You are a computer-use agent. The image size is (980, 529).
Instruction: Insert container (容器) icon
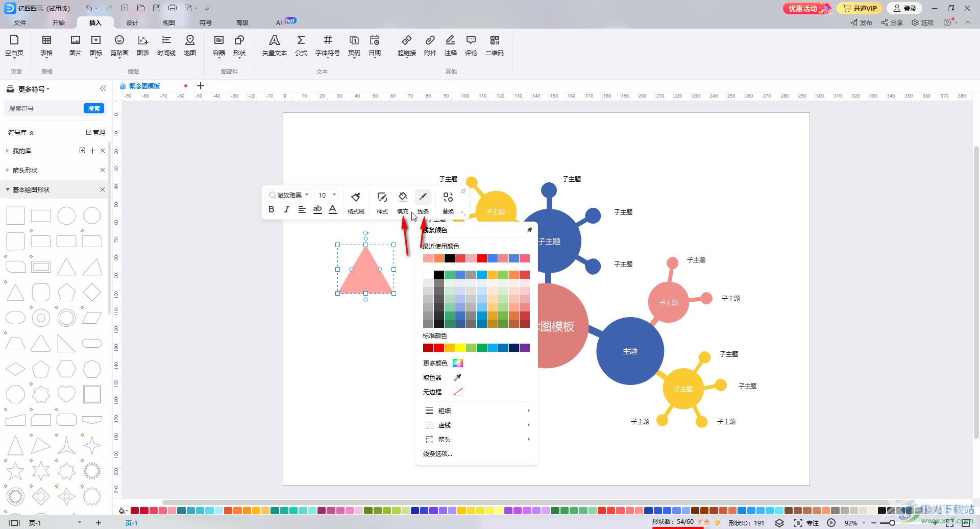click(219, 45)
